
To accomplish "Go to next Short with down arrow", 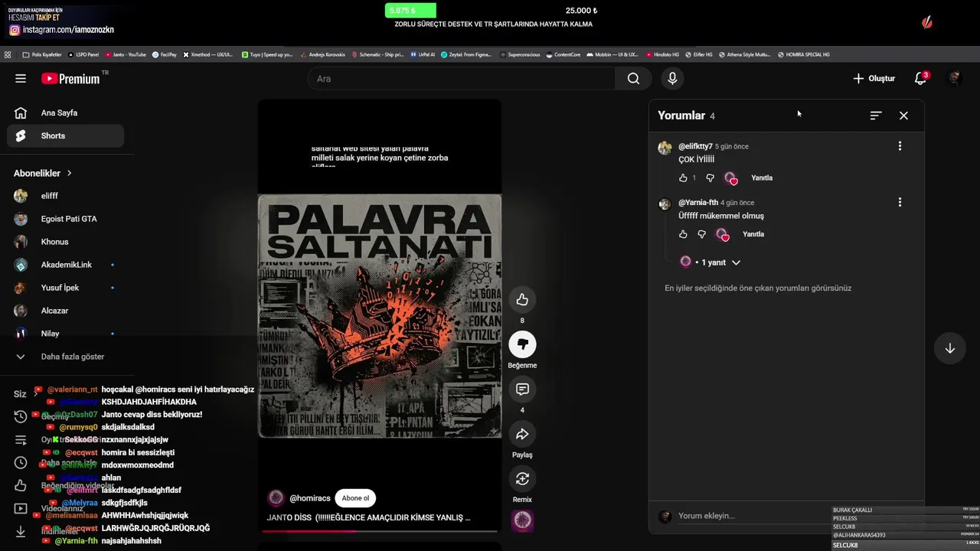I will coord(949,348).
